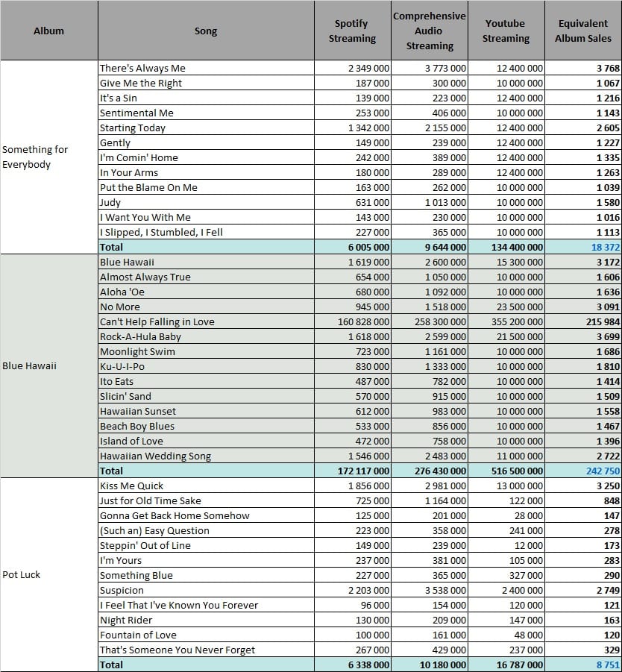Click the song In Your Arms
This screenshot has width=622, height=672.
tap(206, 172)
